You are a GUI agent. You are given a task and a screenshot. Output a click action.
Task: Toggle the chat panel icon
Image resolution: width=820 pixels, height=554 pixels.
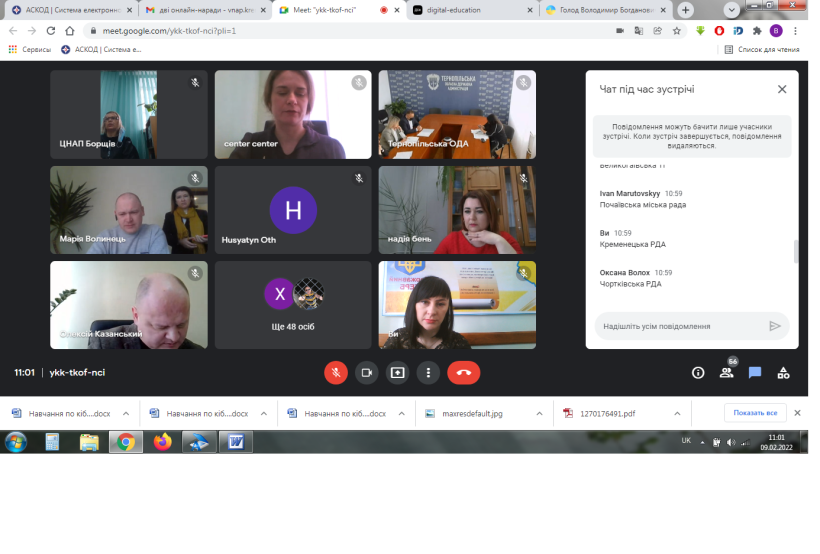click(x=755, y=373)
